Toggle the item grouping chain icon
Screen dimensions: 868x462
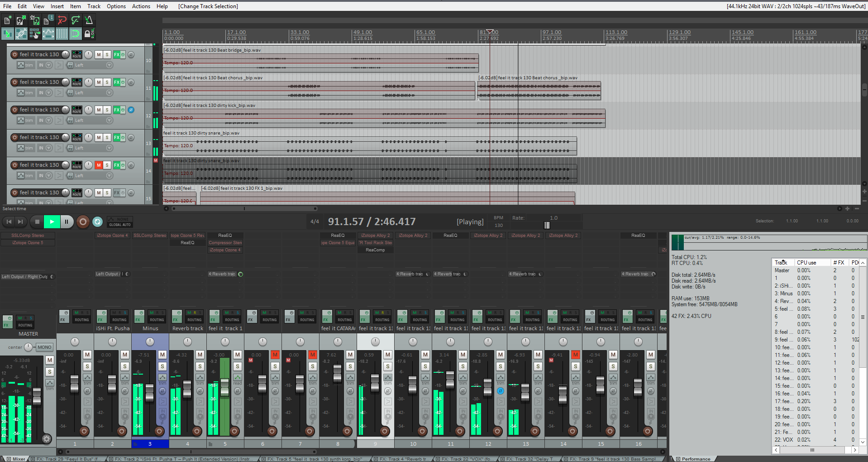pyautogui.click(x=21, y=34)
